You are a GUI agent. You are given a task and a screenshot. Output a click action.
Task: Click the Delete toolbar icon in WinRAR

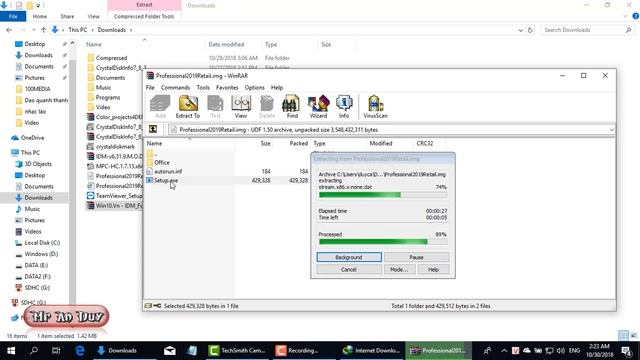(x=267, y=107)
